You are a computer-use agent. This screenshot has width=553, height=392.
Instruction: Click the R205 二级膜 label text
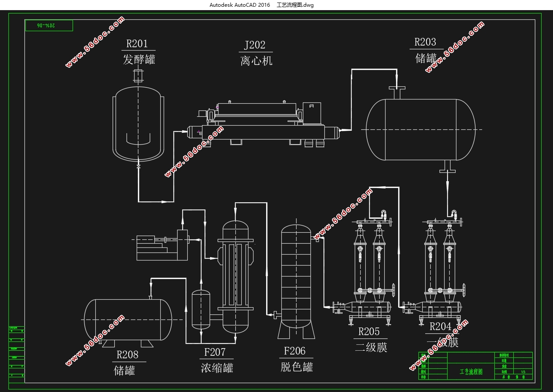(370, 340)
